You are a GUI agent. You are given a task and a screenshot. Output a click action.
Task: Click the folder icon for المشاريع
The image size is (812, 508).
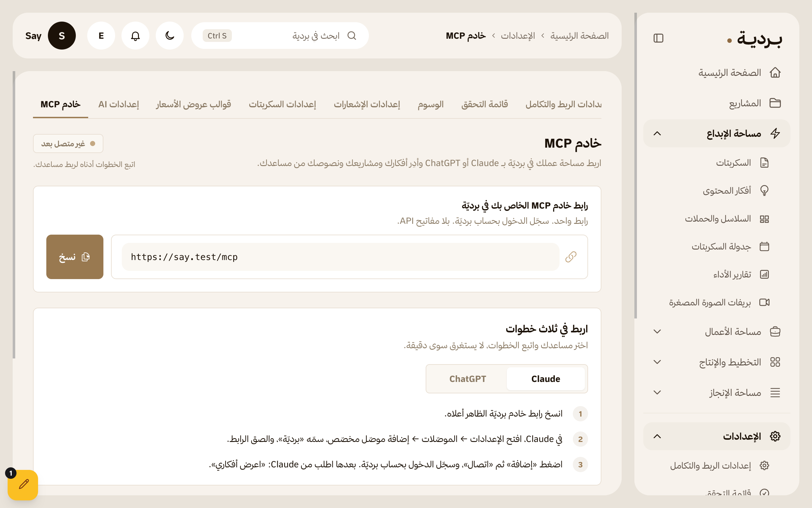click(x=775, y=103)
